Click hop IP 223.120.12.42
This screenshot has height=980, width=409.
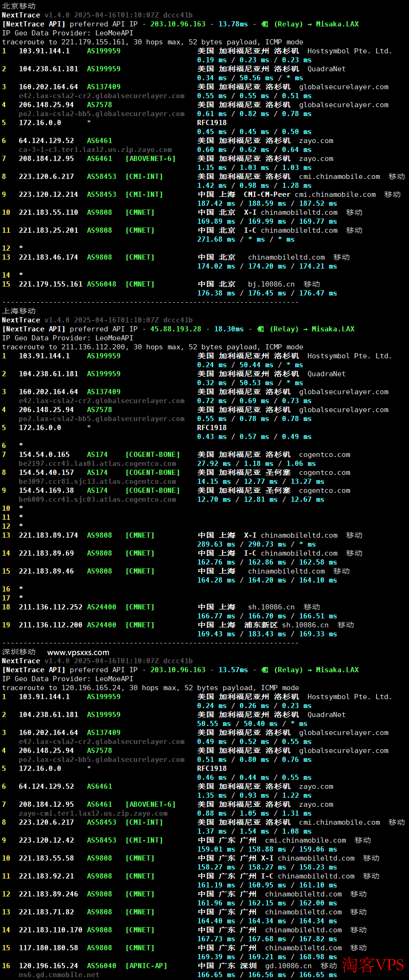[x=46, y=840]
